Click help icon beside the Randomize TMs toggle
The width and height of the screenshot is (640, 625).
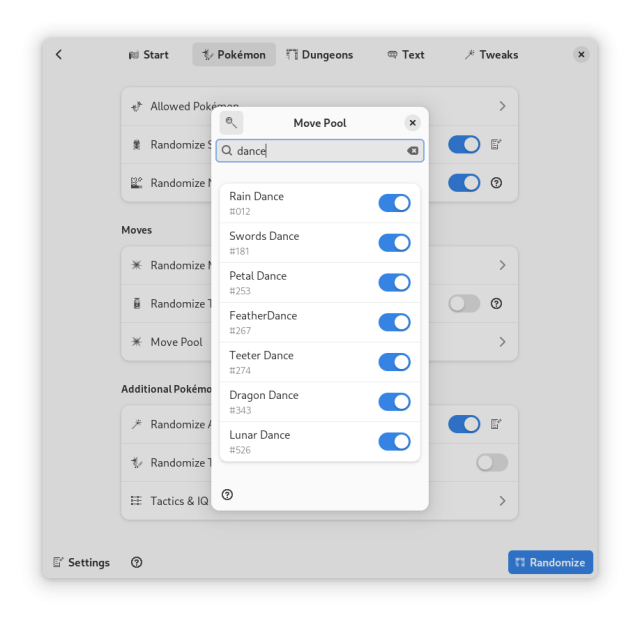496,304
